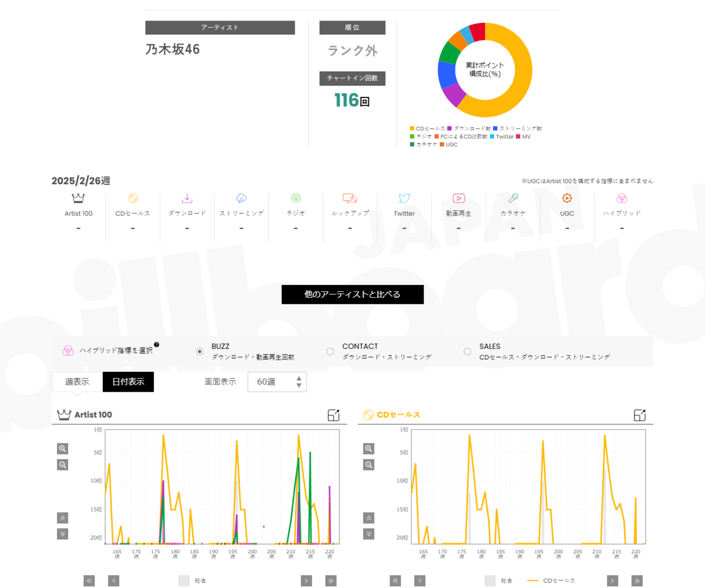Click the 累計ポイント構成比(%) donut center
This screenshot has height=588, width=705.
coord(485,70)
